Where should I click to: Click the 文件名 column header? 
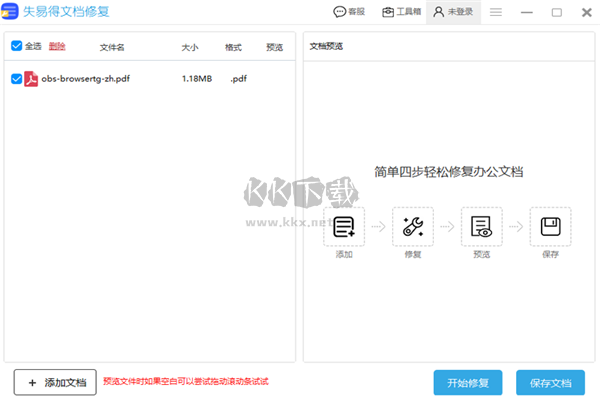112,47
